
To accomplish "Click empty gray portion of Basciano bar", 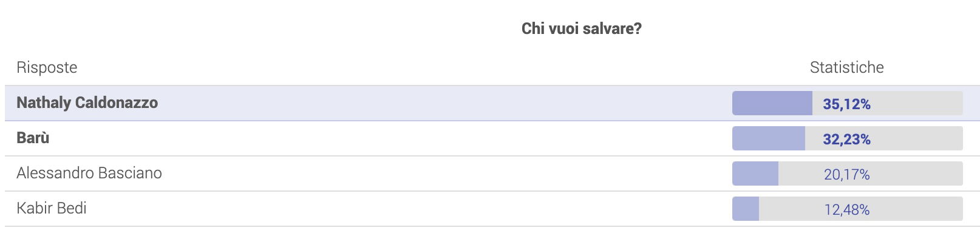I will pos(871,173).
